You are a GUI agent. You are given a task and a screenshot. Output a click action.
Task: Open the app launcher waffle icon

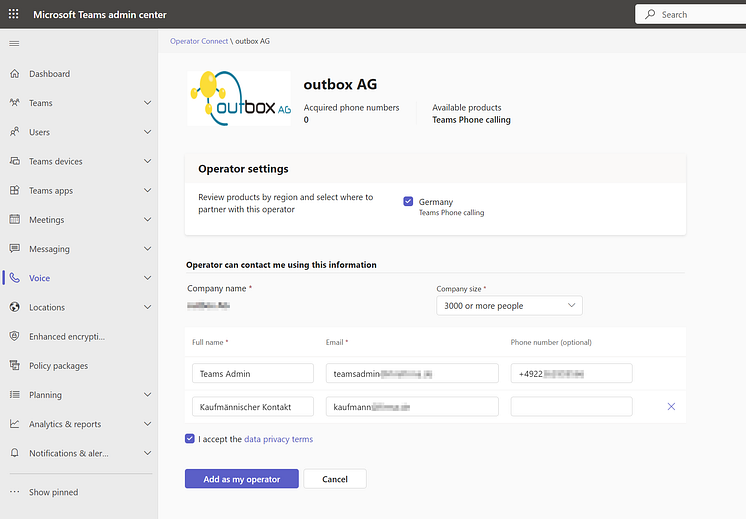point(14,14)
